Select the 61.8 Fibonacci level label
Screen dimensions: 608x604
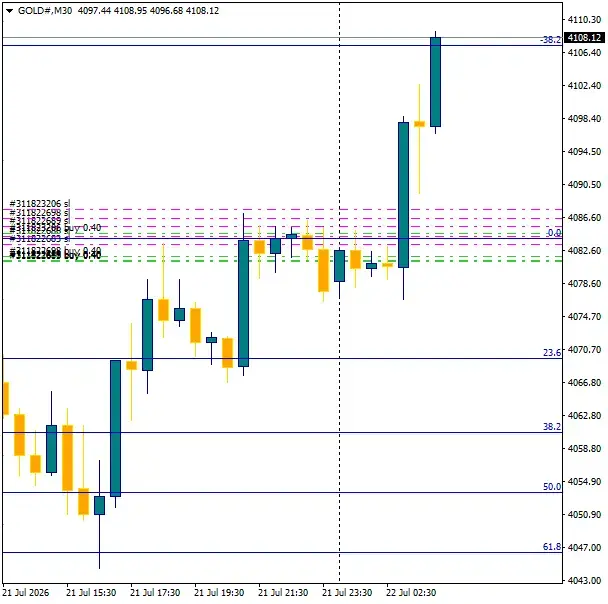[x=552, y=547]
